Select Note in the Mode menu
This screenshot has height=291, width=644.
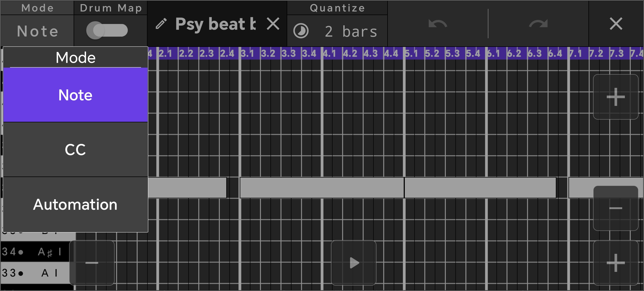76,95
